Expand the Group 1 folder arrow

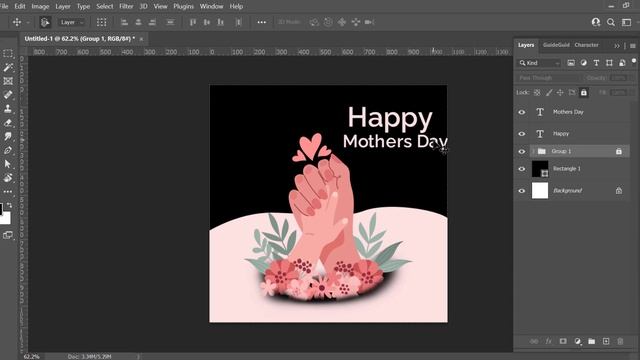(533, 151)
